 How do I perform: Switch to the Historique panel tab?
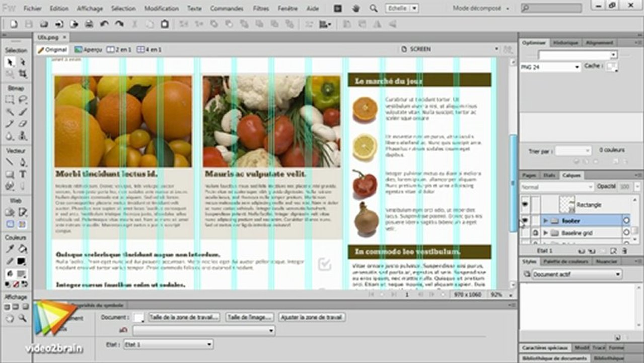click(x=565, y=43)
